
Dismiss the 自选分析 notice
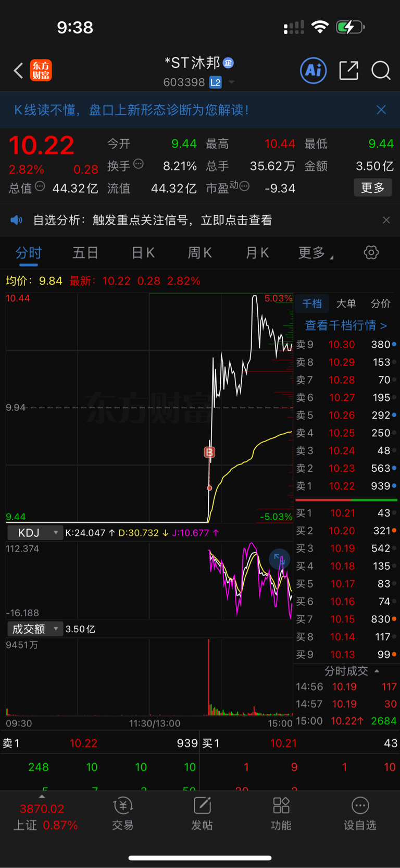[x=386, y=220]
